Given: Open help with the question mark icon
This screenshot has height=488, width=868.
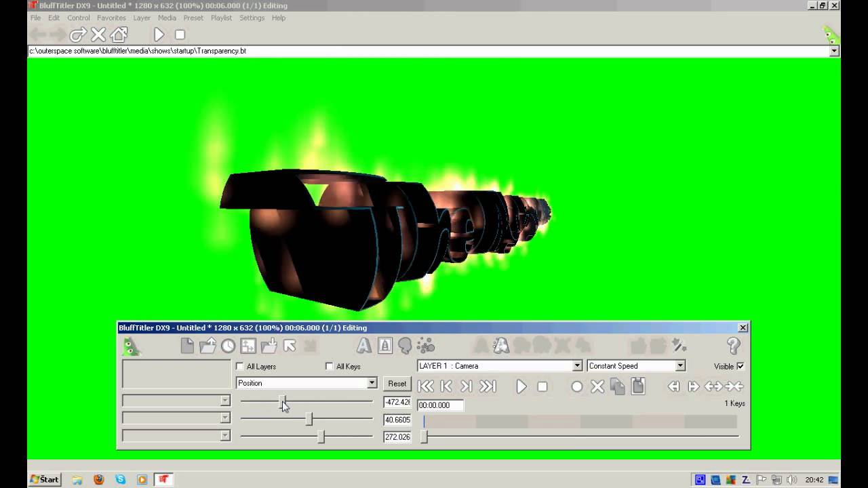Looking at the screenshot, I should click(733, 346).
